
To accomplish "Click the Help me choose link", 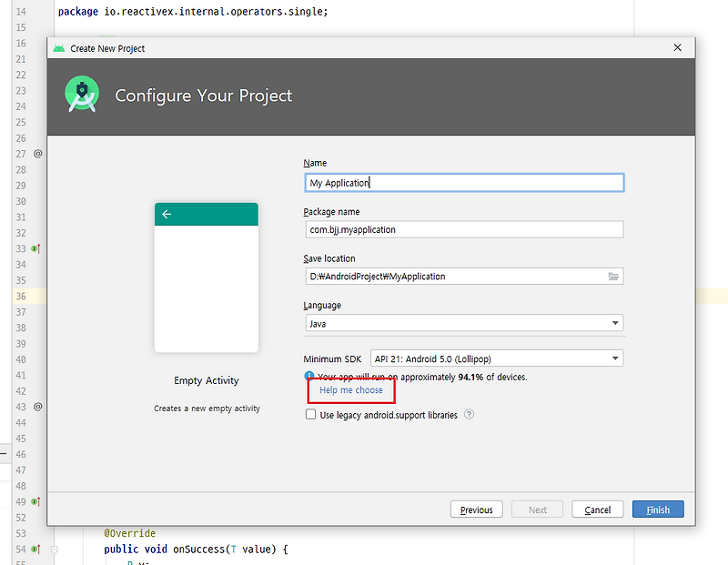I will click(x=351, y=389).
